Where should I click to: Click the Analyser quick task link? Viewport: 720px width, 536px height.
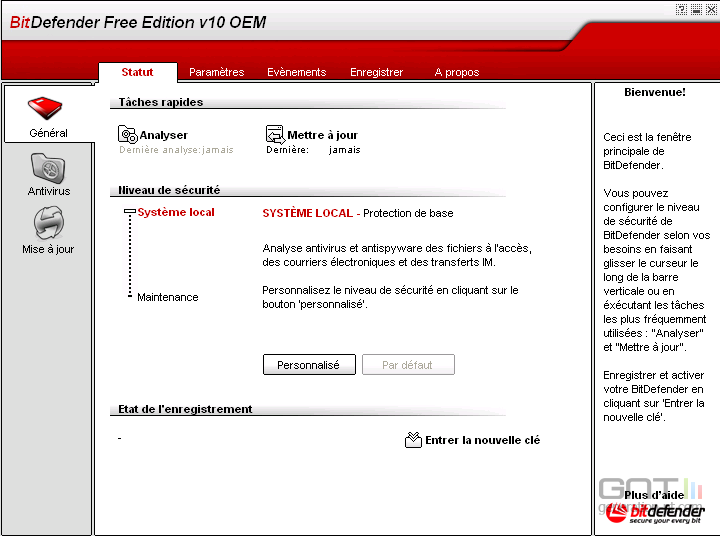163,135
